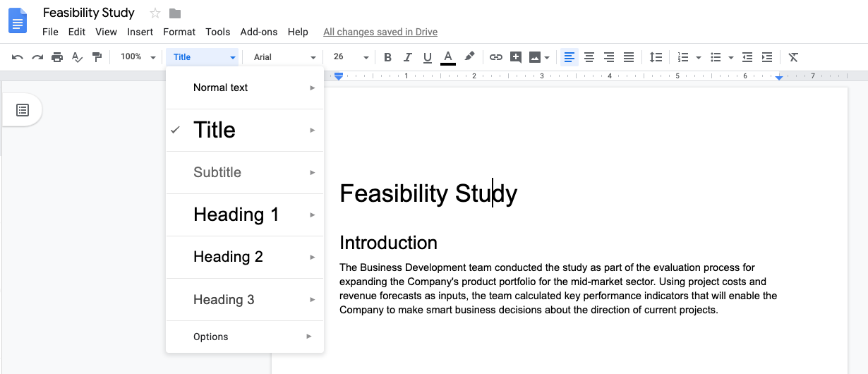Open line spacing options
This screenshot has height=374, width=868.
coord(656,57)
